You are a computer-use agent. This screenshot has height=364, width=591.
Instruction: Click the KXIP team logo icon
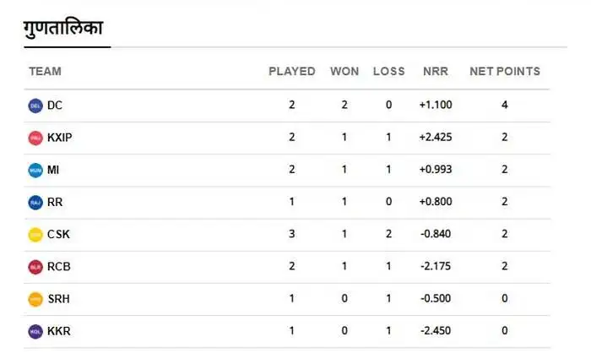pos(35,138)
